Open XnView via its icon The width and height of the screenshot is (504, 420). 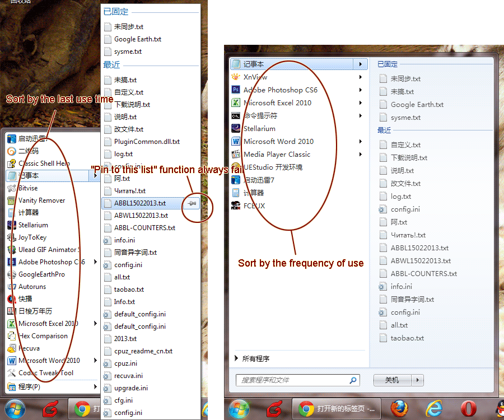point(236,77)
